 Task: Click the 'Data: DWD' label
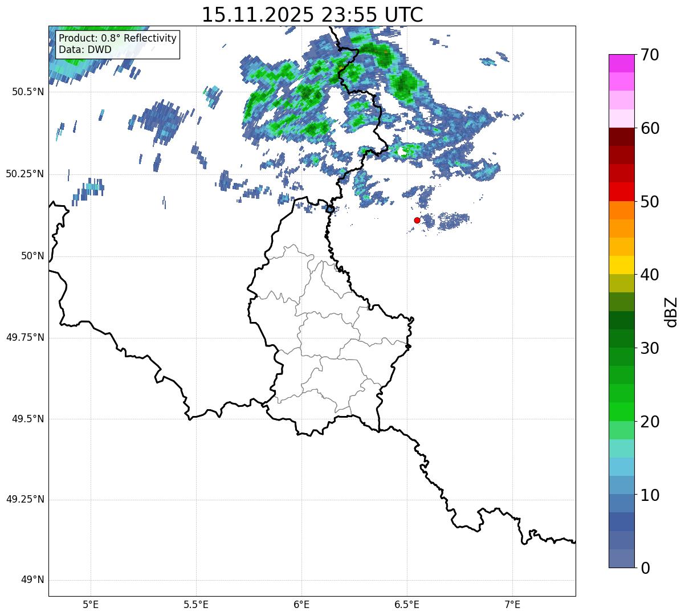[x=85, y=50]
